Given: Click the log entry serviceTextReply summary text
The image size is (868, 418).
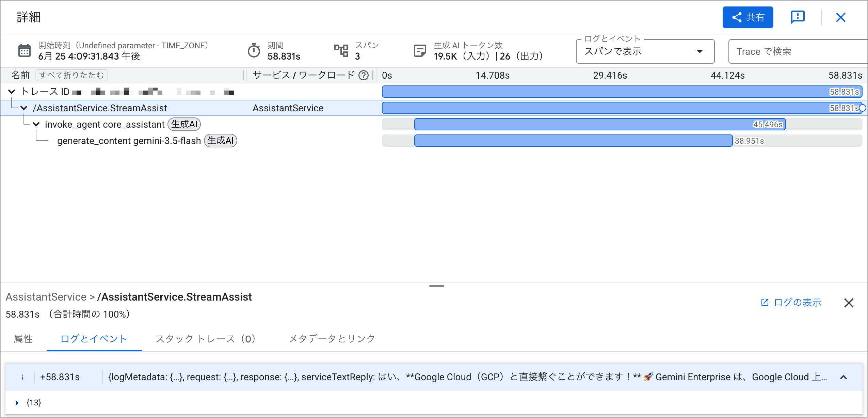Looking at the screenshot, I should [x=467, y=377].
